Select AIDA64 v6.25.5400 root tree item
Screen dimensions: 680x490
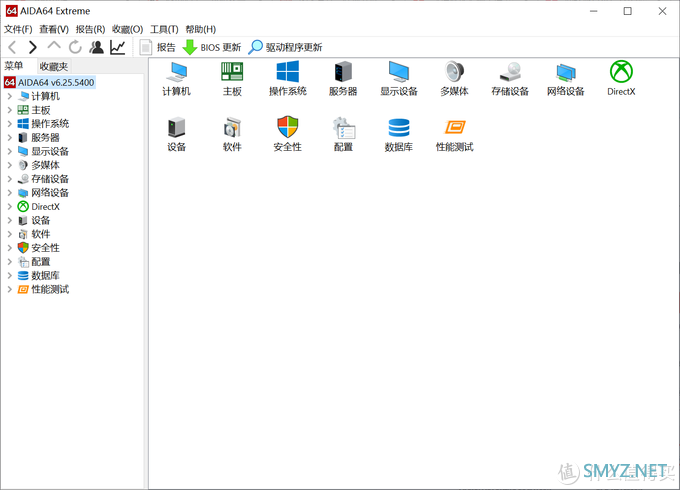click(49, 82)
